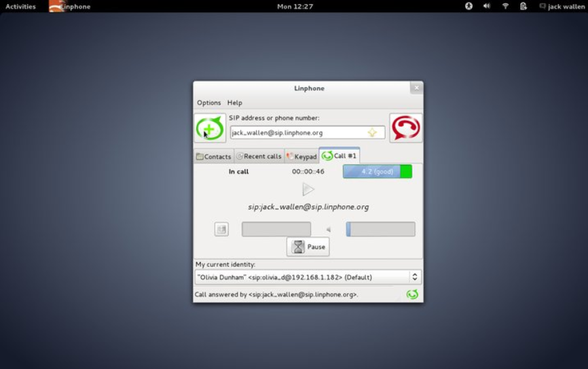Click the grey play triangle in call view
Screen dimensions: 588x369
308,189
